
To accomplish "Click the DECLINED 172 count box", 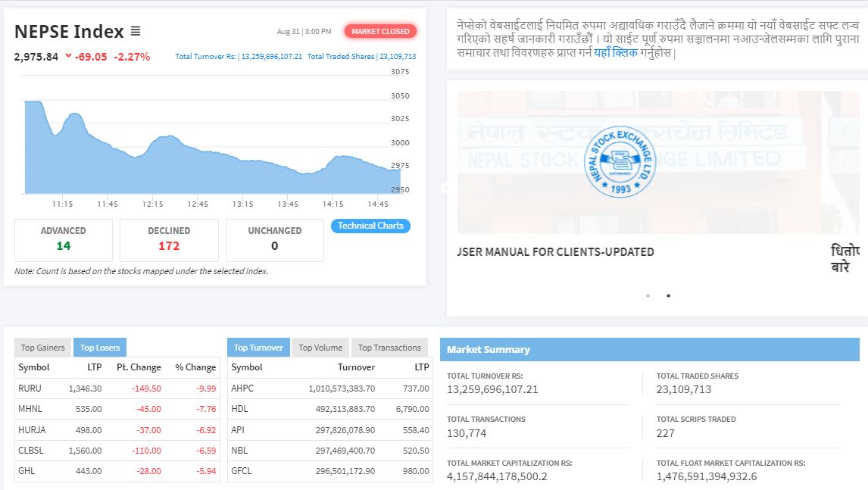I will coord(169,240).
